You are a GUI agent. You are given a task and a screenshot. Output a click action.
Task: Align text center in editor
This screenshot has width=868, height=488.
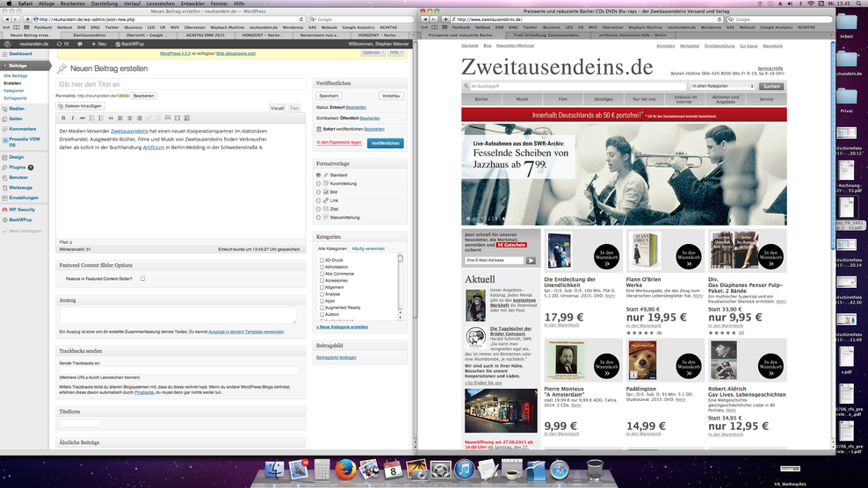pyautogui.click(x=129, y=118)
